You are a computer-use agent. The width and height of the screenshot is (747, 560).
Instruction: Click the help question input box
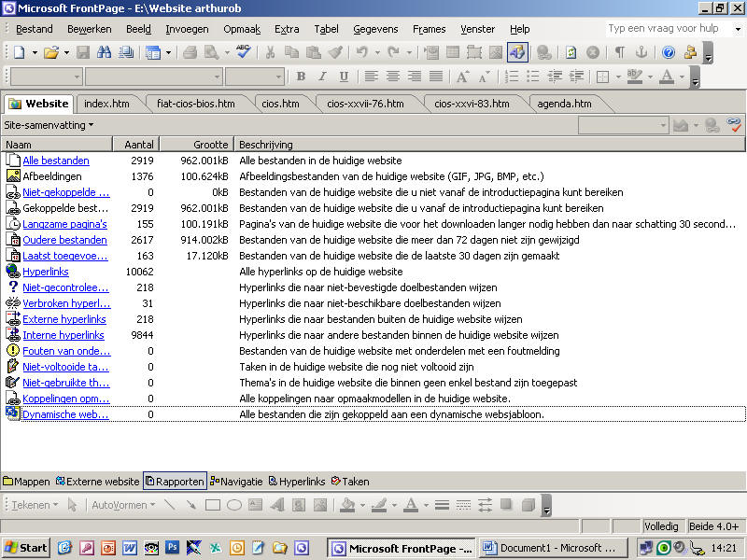point(664,29)
